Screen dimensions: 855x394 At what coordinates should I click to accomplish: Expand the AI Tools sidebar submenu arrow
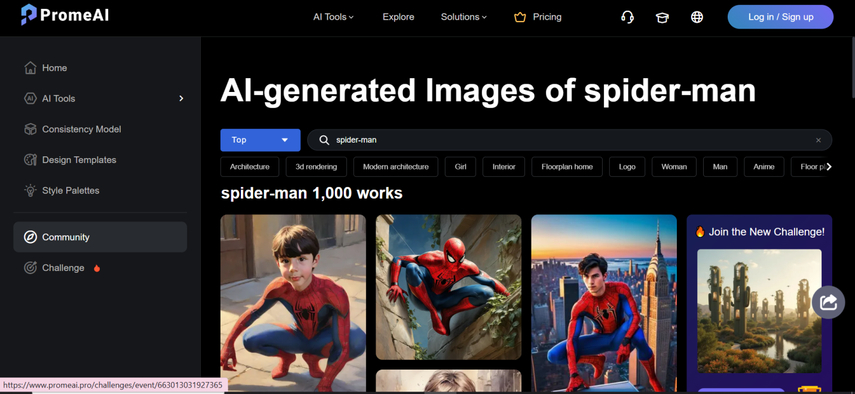[x=182, y=99]
